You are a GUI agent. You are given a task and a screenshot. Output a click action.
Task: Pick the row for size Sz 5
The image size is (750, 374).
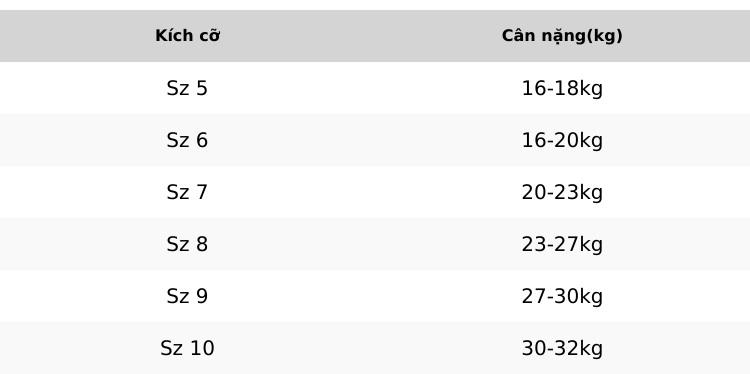pyautogui.click(x=375, y=88)
